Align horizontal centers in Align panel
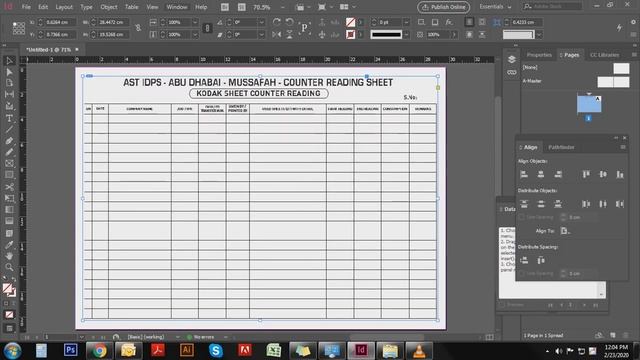The width and height of the screenshot is (640, 360). click(x=541, y=175)
